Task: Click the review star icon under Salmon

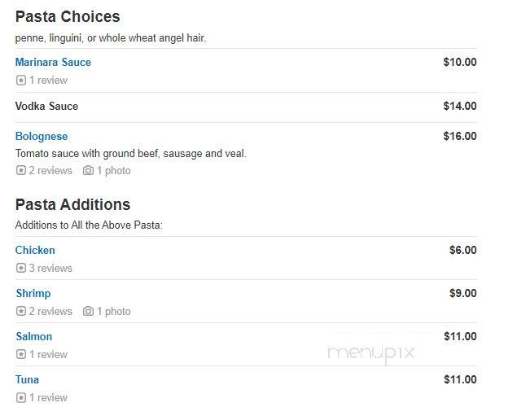Action: 21,354
